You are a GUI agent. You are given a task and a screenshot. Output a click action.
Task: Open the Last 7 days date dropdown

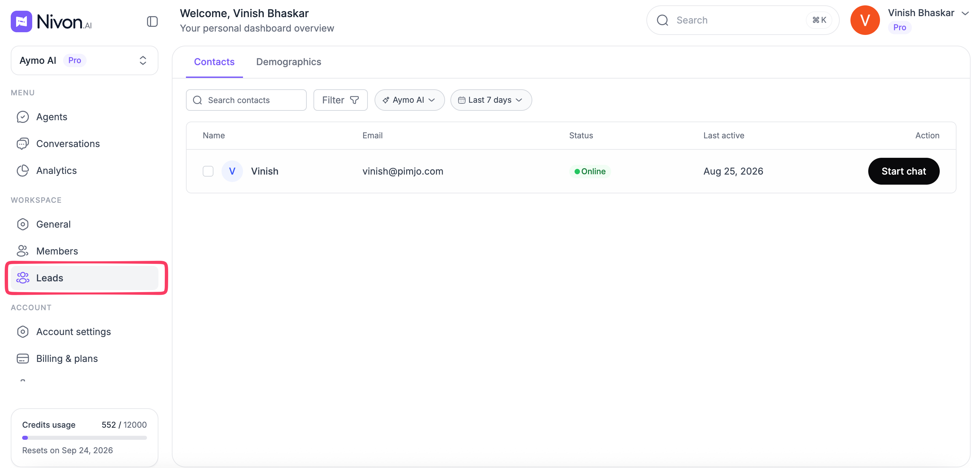click(491, 100)
